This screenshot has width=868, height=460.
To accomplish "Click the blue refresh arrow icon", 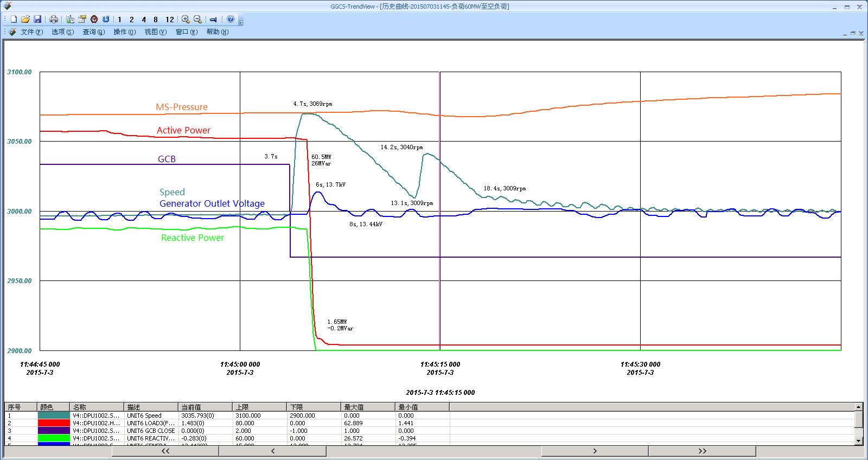I will [106, 20].
